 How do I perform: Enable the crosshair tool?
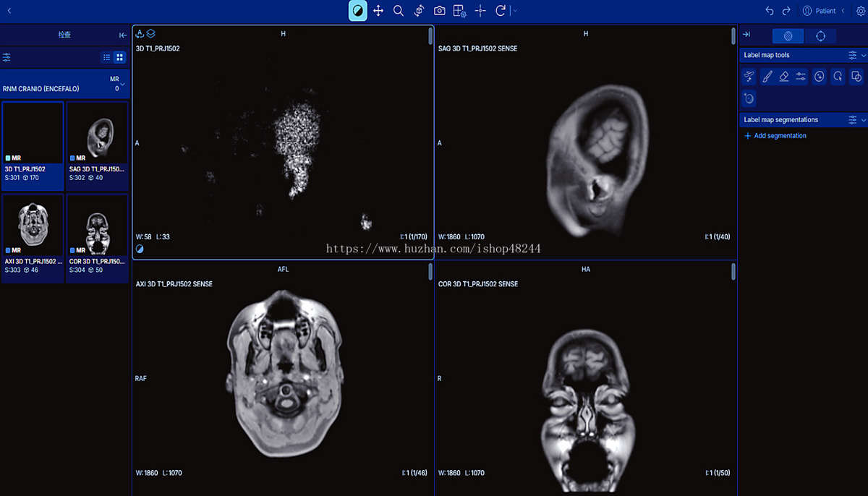480,11
